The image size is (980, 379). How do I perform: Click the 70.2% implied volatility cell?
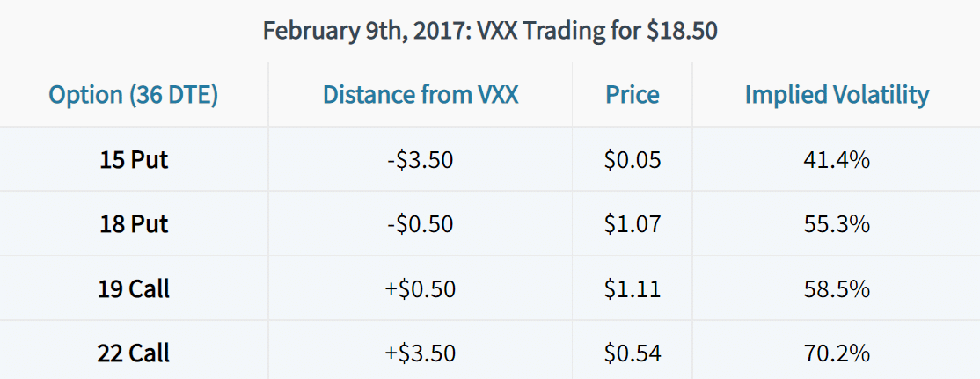[x=837, y=353]
